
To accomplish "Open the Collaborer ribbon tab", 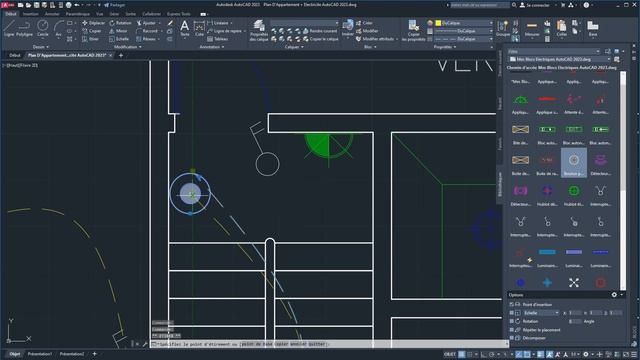I will tap(151, 14).
